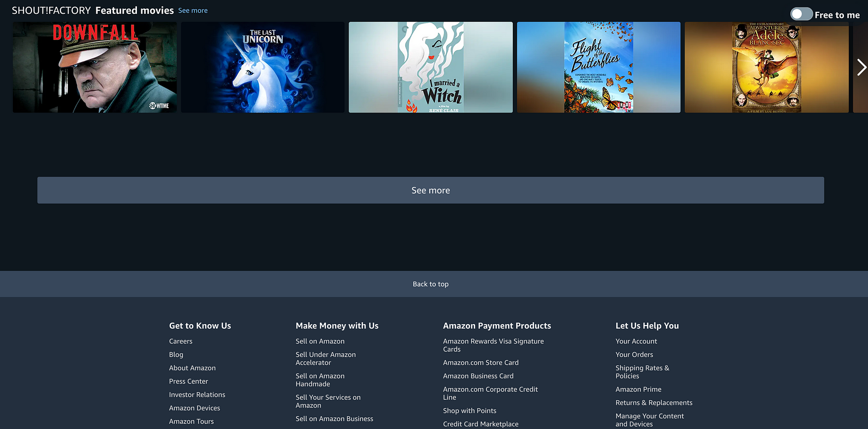Click See more next to Featured movies
Viewport: 868px width, 429px height.
click(x=193, y=10)
